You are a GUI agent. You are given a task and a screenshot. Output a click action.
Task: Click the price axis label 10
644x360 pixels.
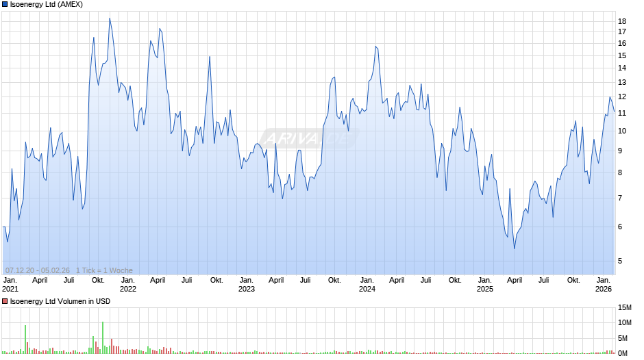coord(622,131)
